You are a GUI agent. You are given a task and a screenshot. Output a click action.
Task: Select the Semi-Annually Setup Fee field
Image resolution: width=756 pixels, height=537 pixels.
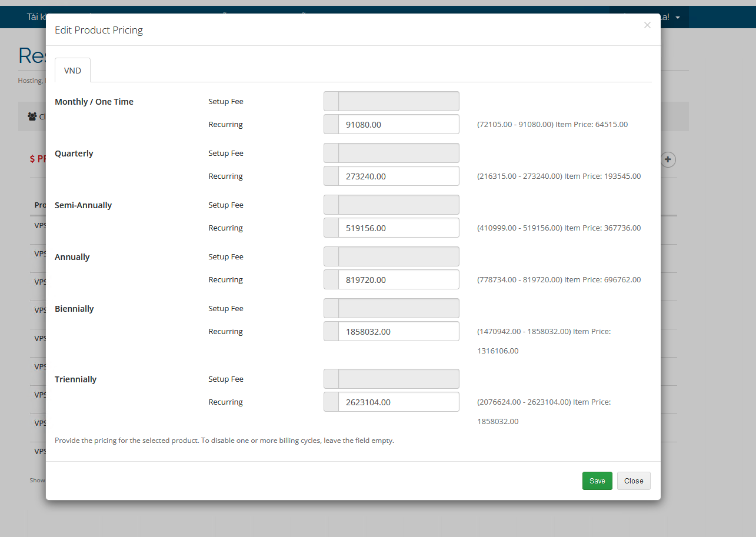coord(398,205)
